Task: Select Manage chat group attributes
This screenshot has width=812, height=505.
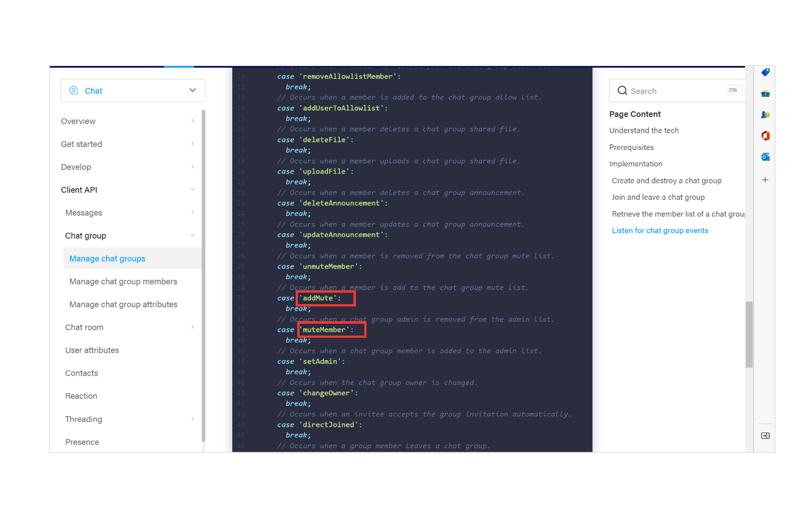Action: 123,304
